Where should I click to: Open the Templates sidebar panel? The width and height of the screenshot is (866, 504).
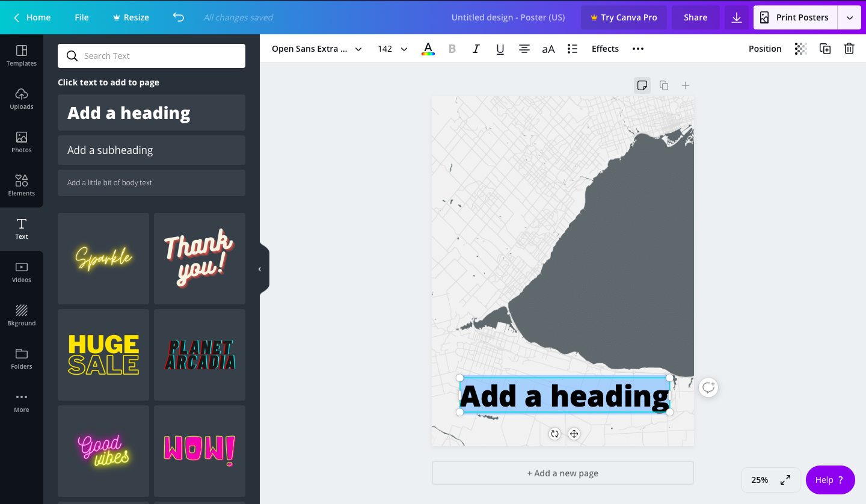tap(22, 56)
